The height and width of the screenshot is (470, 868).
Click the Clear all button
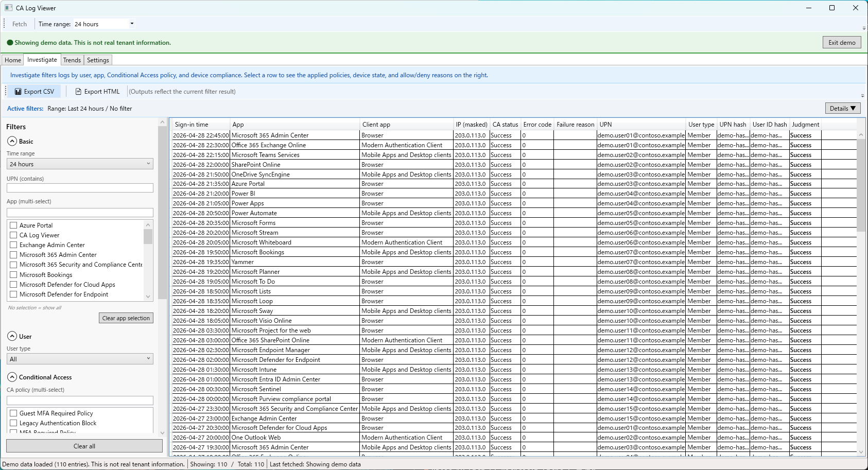84,446
